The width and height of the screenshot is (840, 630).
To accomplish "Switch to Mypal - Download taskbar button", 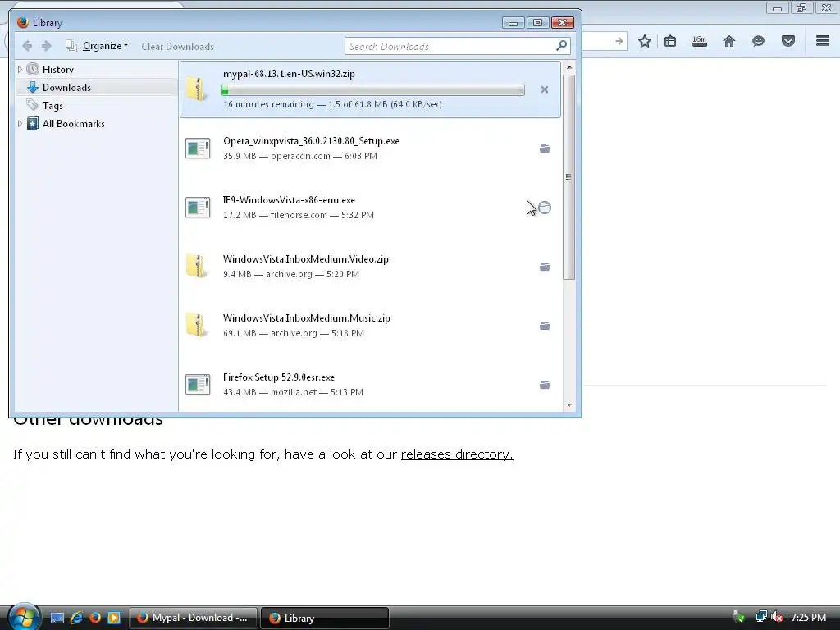I will pyautogui.click(x=194, y=618).
